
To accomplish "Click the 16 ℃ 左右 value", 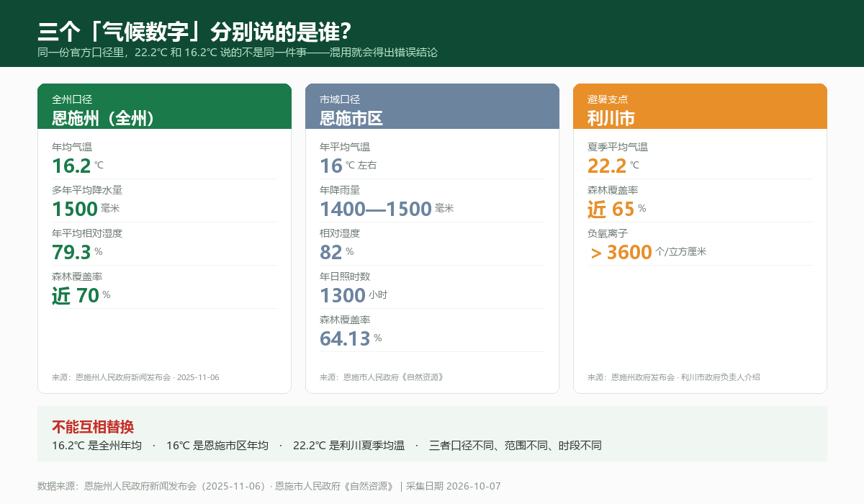I will point(348,166).
